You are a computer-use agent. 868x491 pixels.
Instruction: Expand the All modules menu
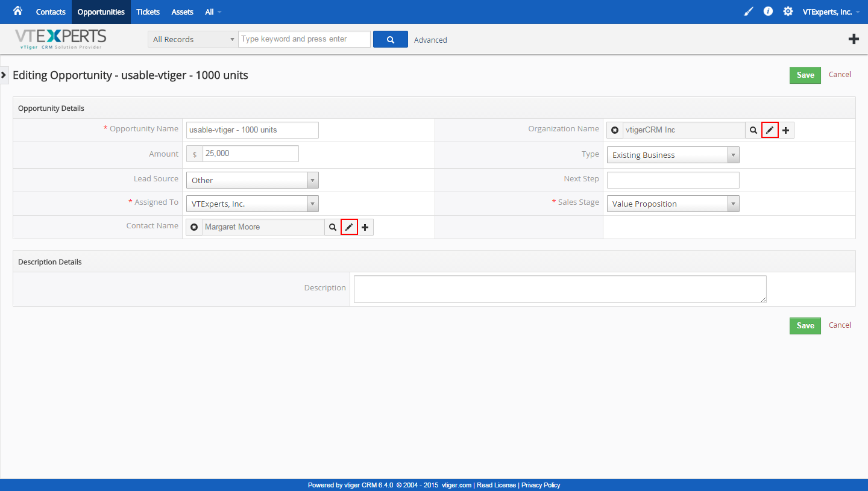[x=213, y=12]
